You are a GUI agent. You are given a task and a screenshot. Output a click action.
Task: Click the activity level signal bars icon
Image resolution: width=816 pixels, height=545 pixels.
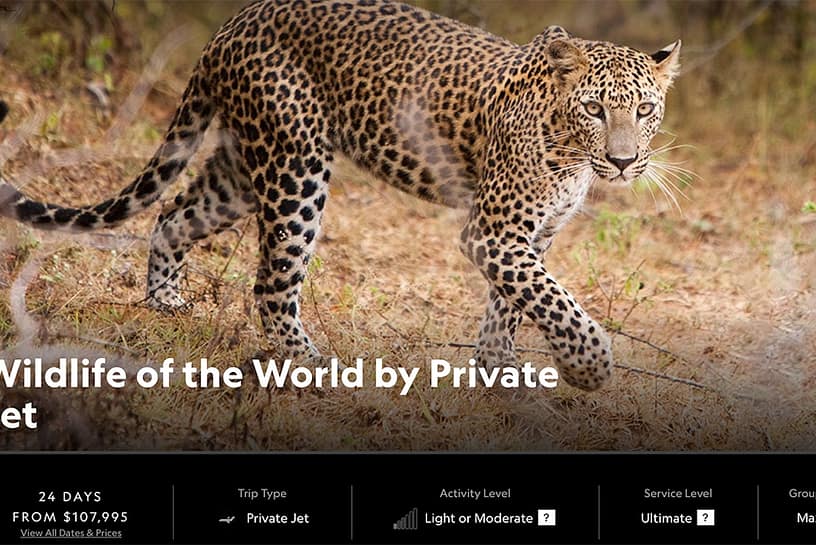405,518
